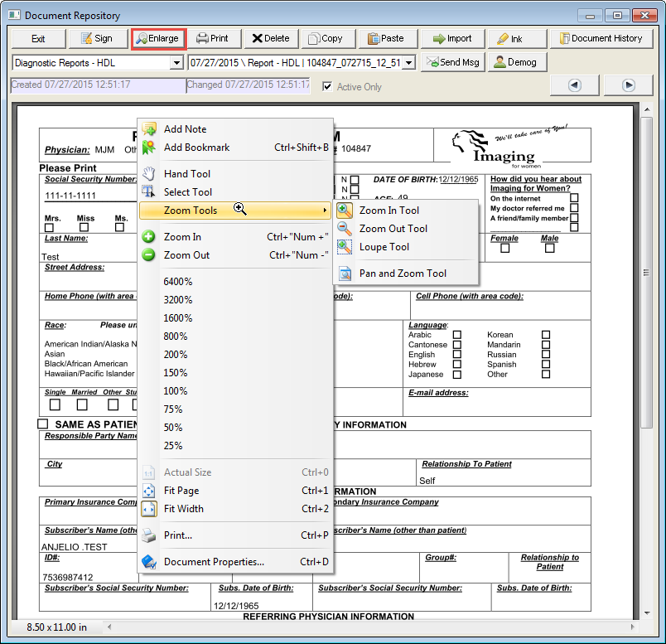Click the Add Note icon in context menu

[x=149, y=129]
